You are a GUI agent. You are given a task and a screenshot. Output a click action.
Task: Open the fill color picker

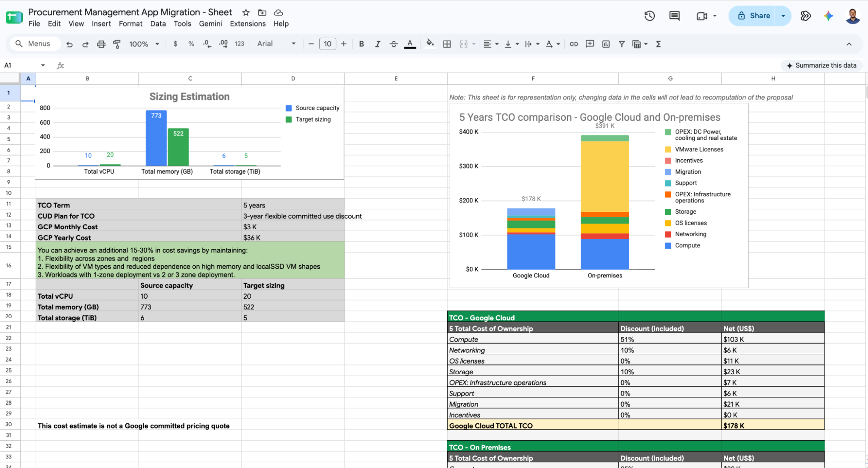point(430,43)
